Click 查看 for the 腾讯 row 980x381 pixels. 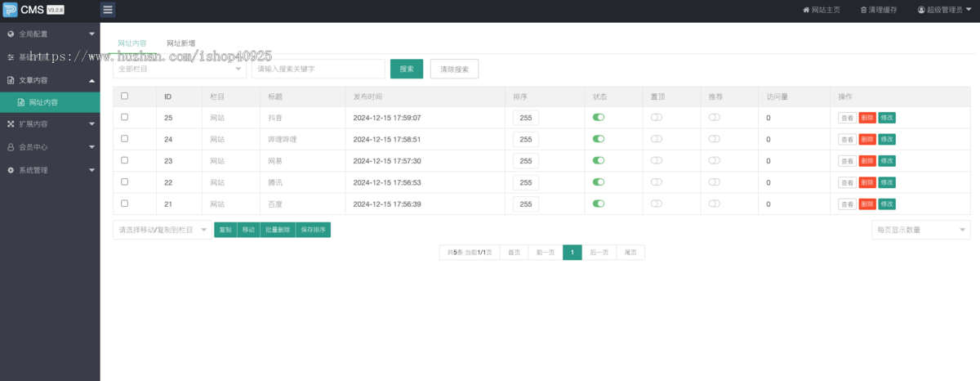point(848,182)
